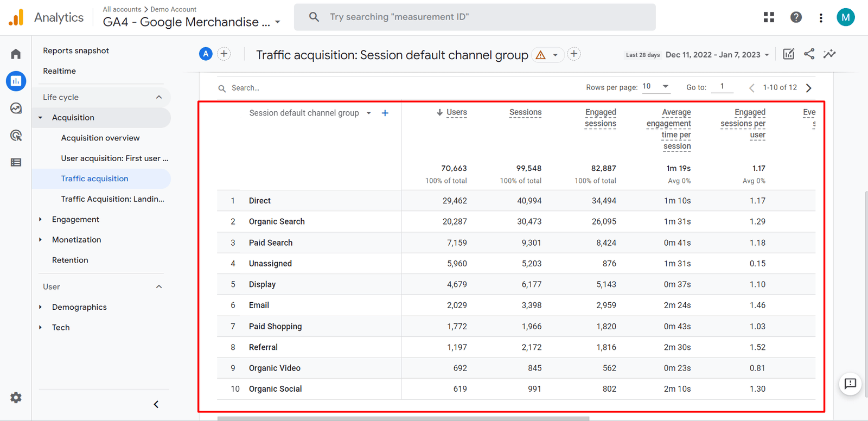Click the search magnifier in top bar
The image size is (868, 421).
[x=314, y=17]
